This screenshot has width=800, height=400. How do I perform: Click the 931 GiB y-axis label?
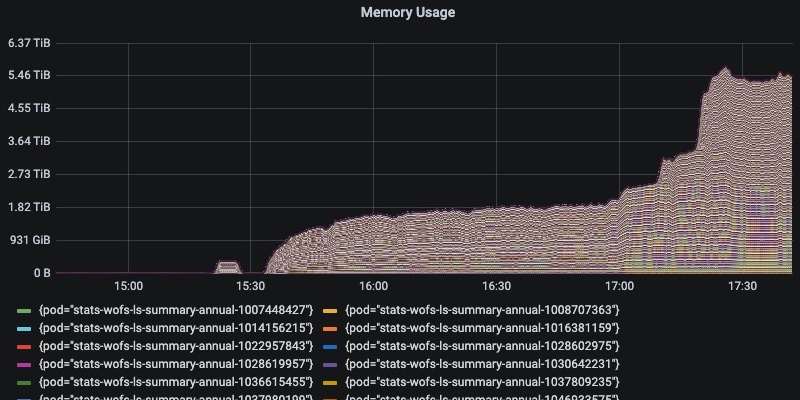[29, 240]
